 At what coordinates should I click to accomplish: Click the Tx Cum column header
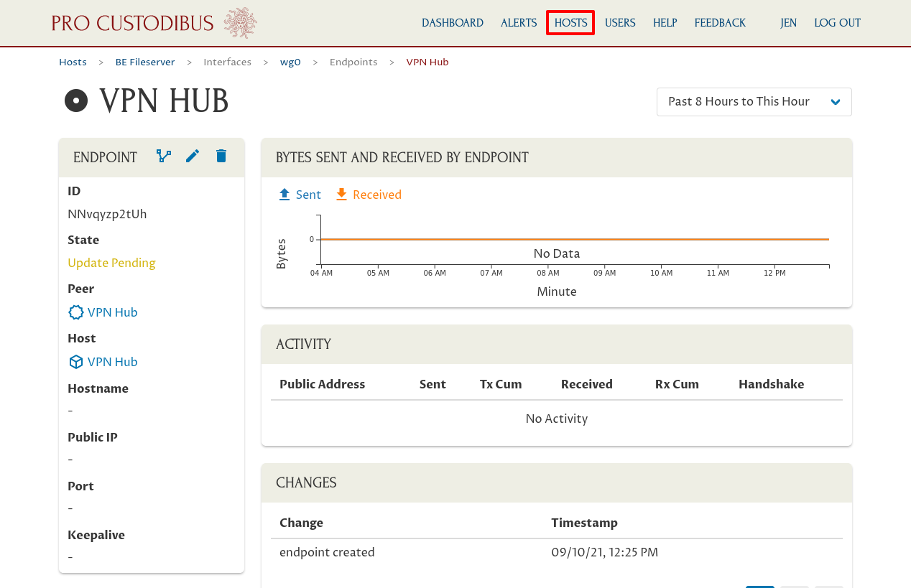tap(501, 384)
